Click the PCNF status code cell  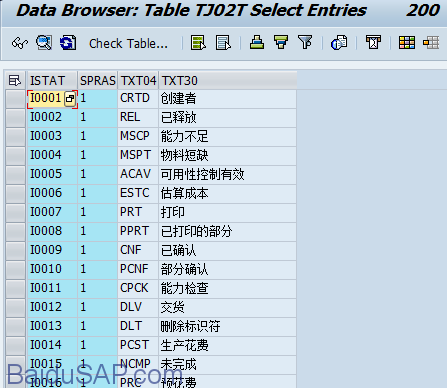[138, 270]
